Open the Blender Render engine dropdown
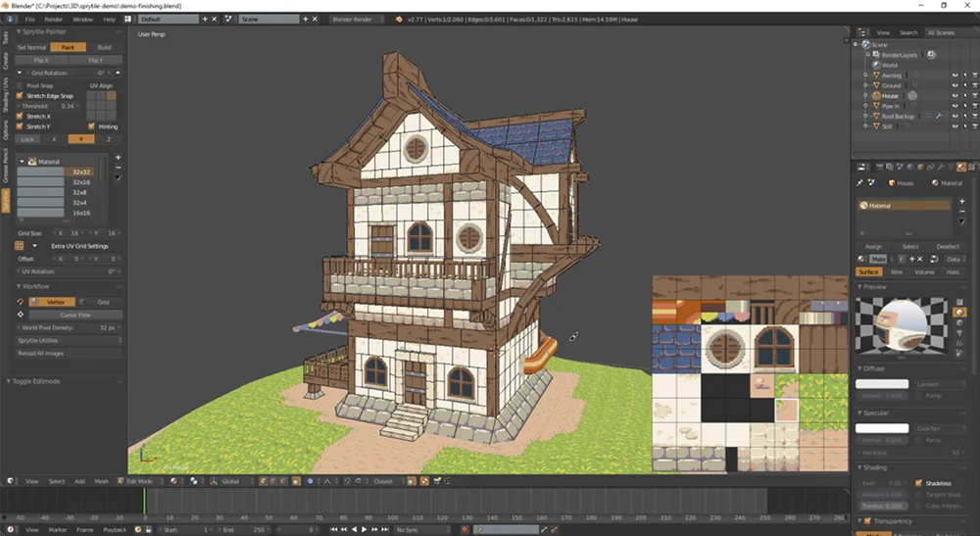 [x=360, y=19]
